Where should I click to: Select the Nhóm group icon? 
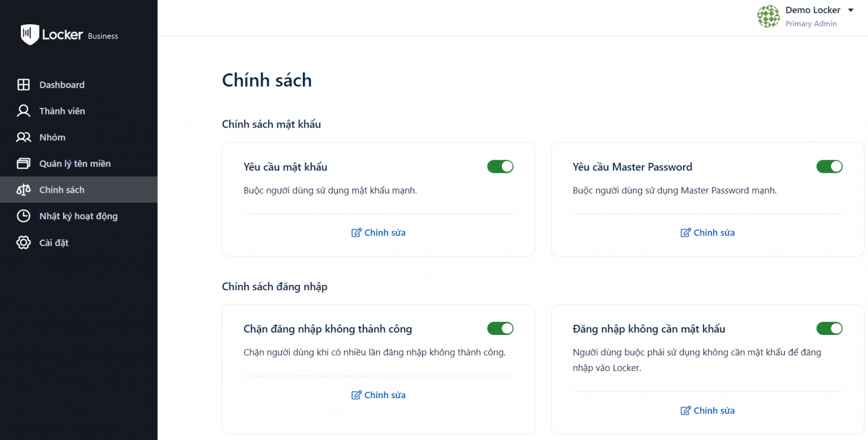[x=24, y=137]
